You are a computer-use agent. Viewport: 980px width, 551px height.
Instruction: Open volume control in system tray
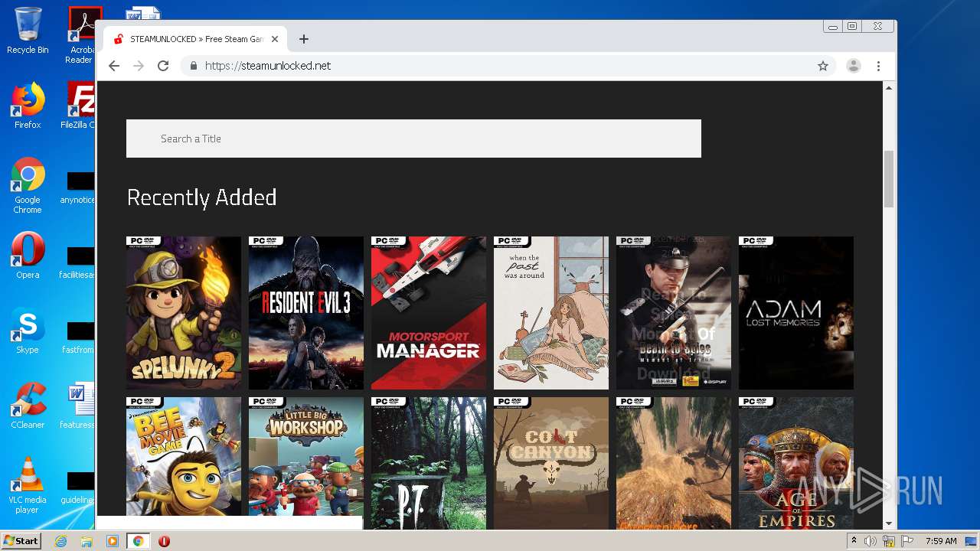[x=871, y=541]
